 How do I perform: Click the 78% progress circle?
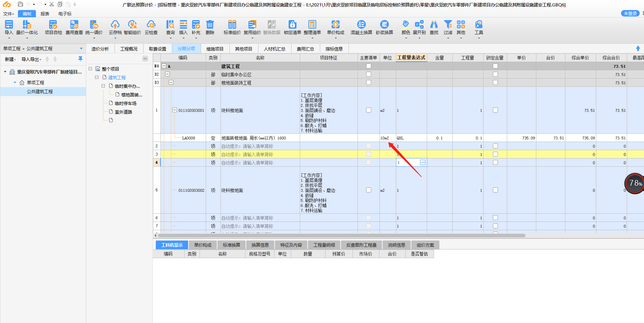[635, 183]
